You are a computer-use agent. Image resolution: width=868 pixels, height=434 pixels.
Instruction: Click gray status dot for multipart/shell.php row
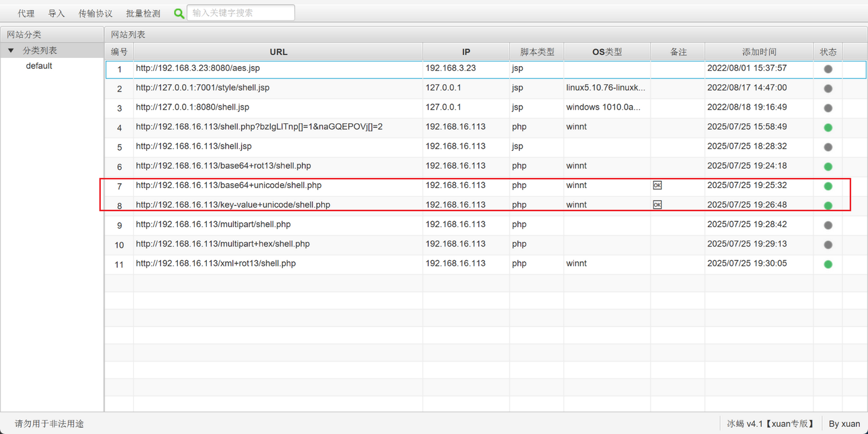coord(828,225)
